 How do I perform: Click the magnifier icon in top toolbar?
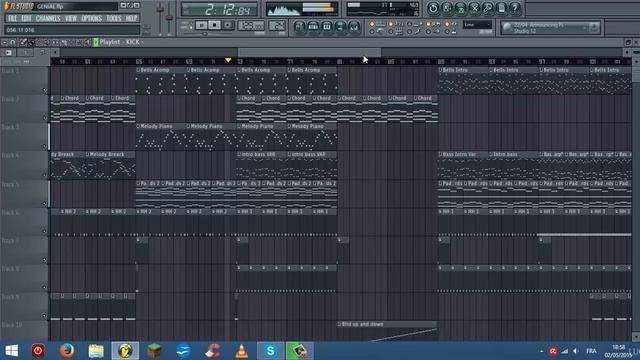click(x=488, y=8)
